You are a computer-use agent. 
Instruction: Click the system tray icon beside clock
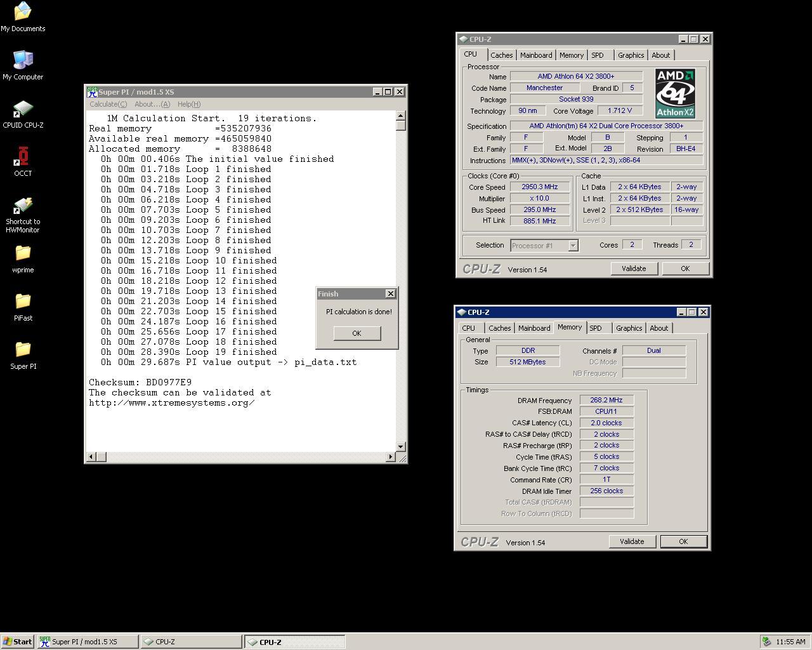point(766,642)
